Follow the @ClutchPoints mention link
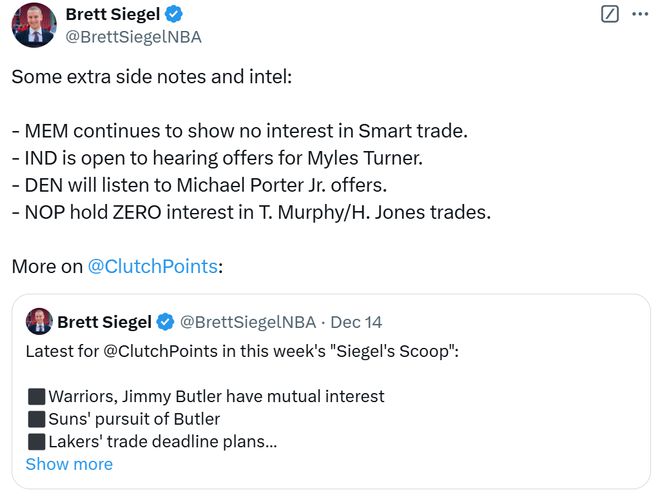 [153, 266]
